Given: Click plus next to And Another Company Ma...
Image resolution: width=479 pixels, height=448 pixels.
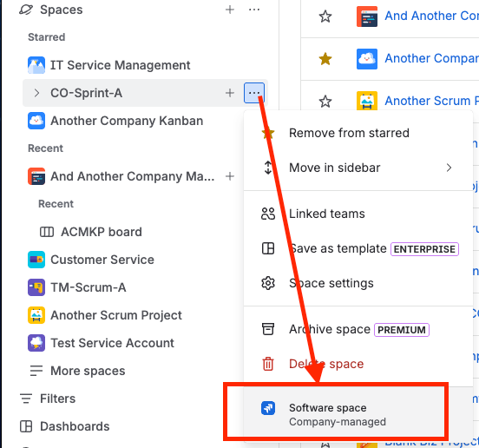Looking at the screenshot, I should (230, 176).
